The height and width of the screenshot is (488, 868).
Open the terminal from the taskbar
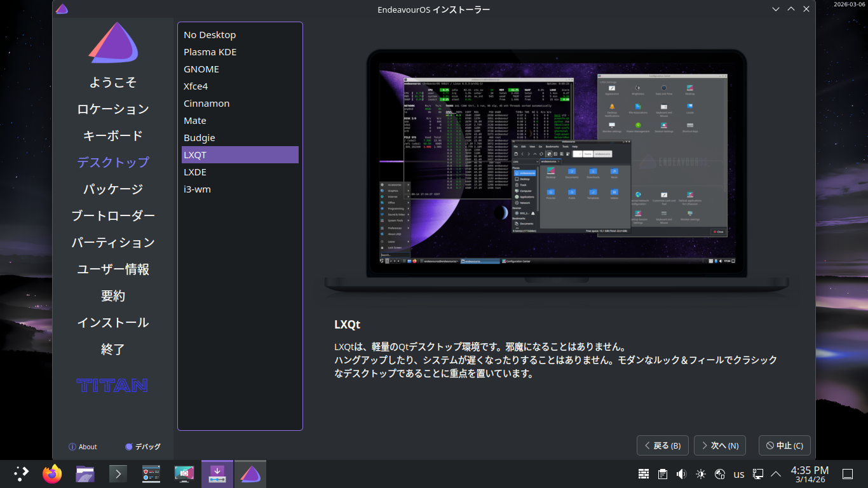[x=118, y=474]
